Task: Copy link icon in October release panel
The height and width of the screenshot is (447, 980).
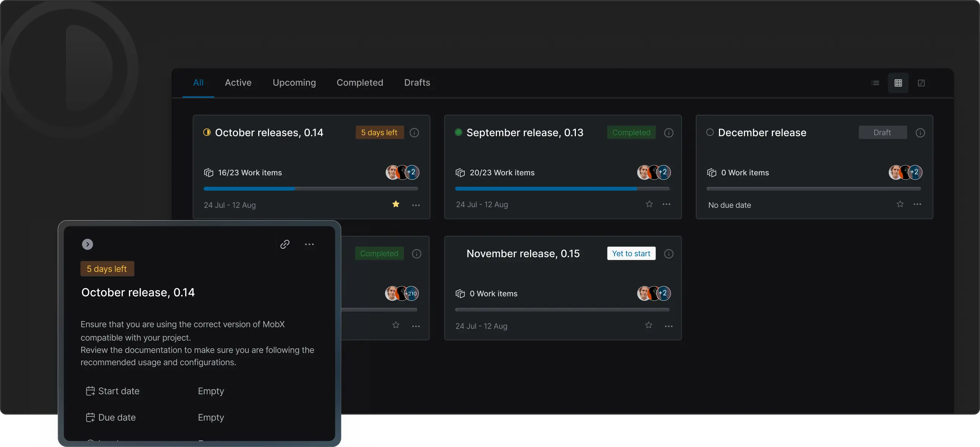Action: click(285, 244)
